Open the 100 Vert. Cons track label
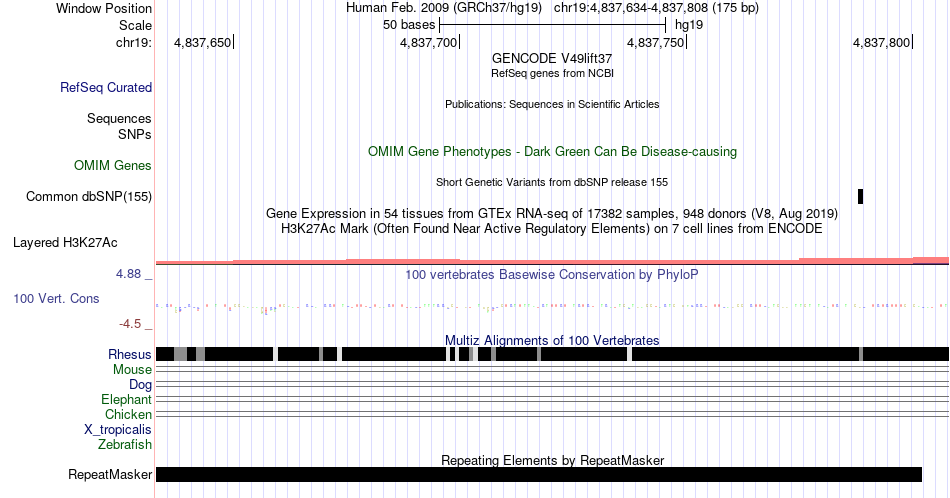The width and height of the screenshot is (950, 498). coord(56,298)
